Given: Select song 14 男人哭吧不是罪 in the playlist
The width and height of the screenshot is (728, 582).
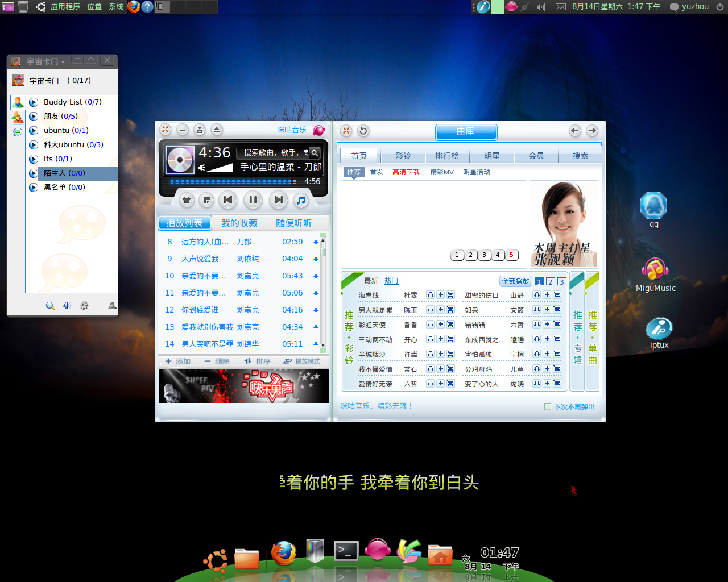Looking at the screenshot, I should pyautogui.click(x=239, y=344).
